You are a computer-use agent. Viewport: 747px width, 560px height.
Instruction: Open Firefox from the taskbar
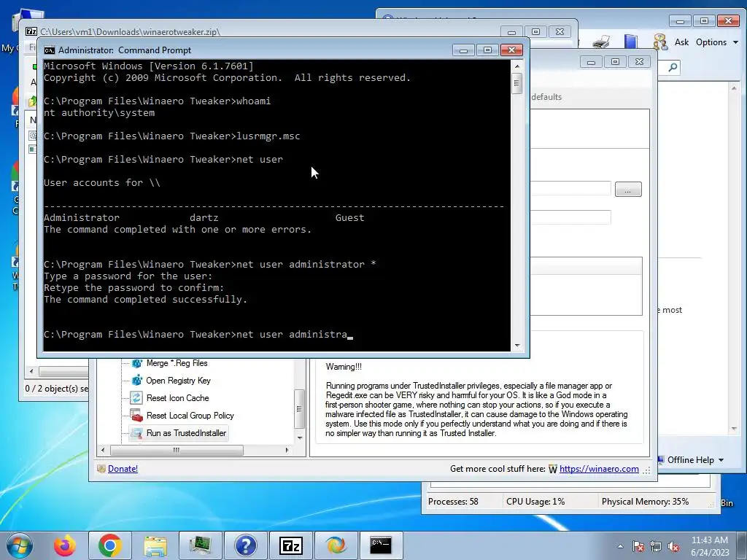(x=64, y=545)
